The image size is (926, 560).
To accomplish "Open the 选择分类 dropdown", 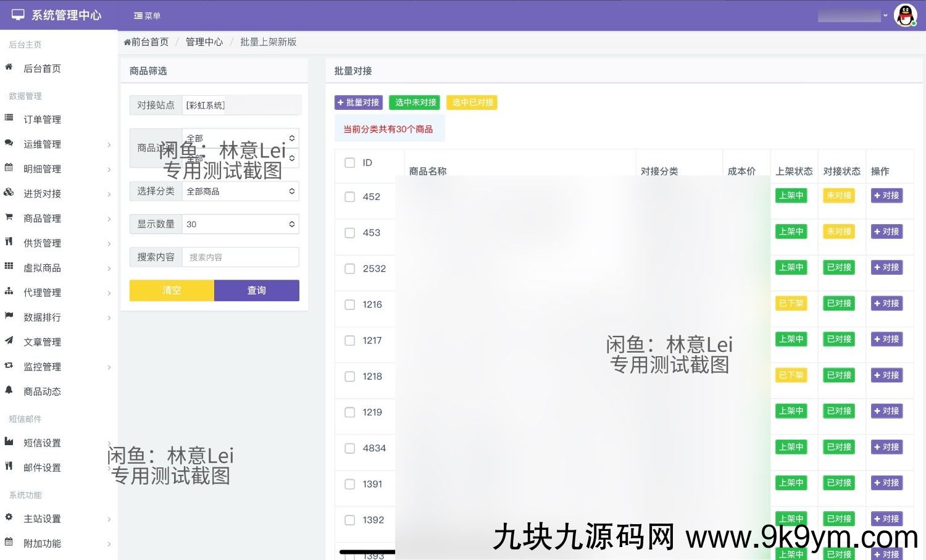I will point(241,191).
